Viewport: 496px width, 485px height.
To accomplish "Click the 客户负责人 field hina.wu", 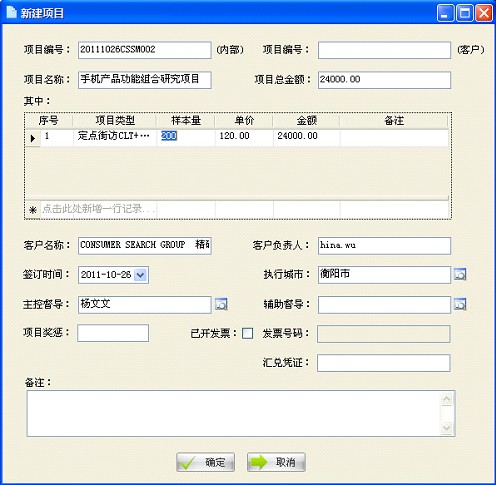I will pos(384,246).
